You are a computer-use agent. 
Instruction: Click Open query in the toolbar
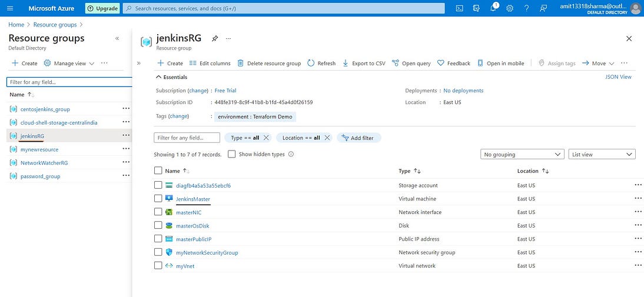(411, 63)
